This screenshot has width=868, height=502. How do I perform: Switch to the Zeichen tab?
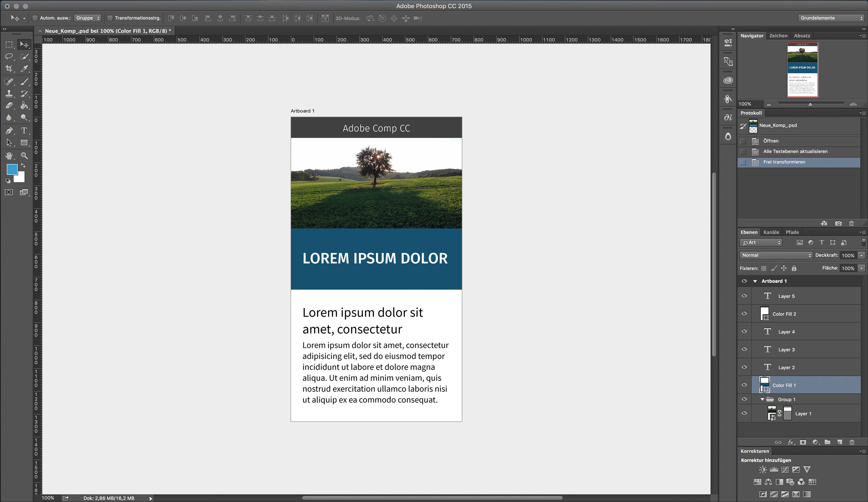click(x=778, y=36)
